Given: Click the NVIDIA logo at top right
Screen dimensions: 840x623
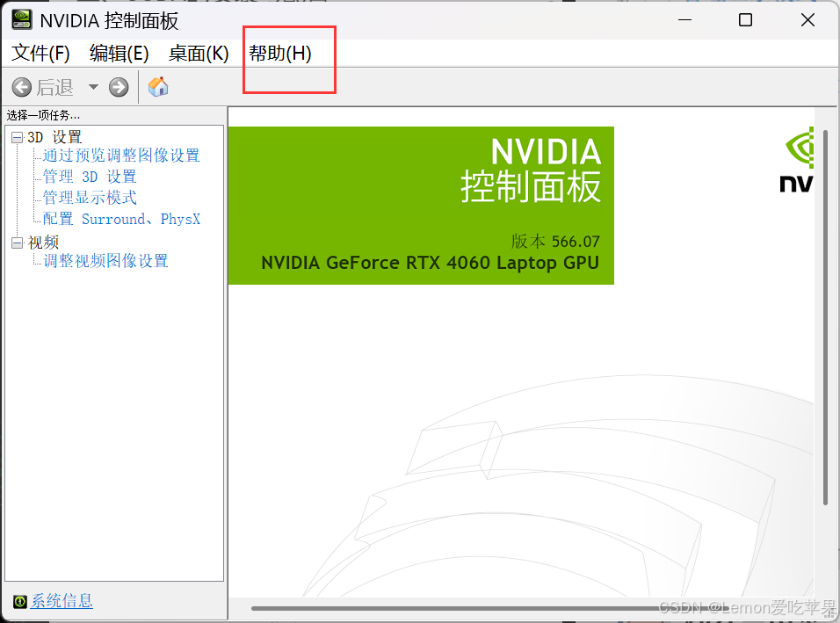Looking at the screenshot, I should [x=797, y=160].
